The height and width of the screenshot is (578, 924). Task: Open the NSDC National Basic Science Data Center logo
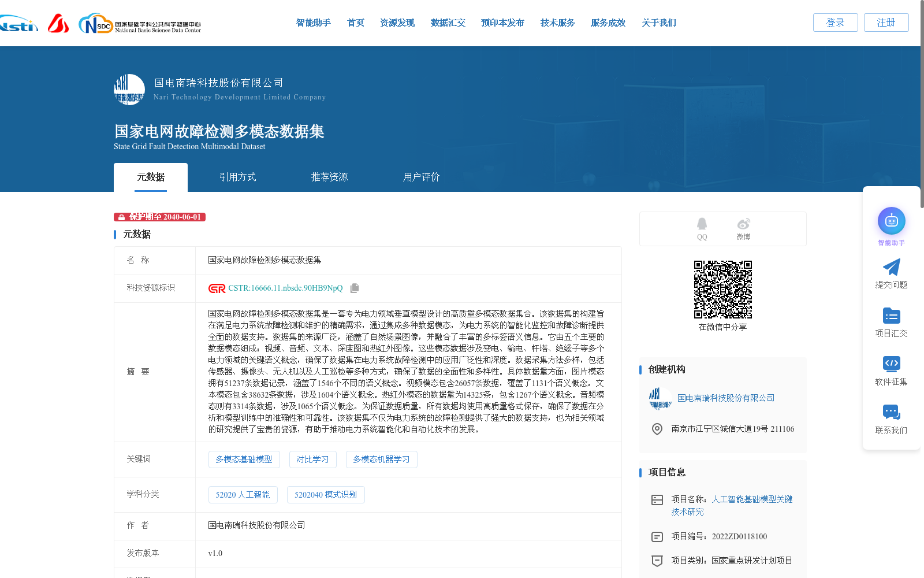(x=140, y=24)
